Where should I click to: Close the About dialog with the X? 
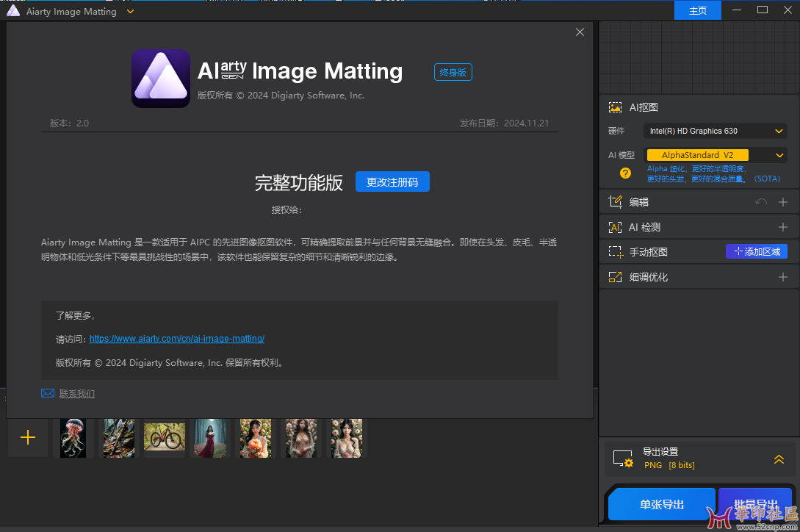click(580, 32)
